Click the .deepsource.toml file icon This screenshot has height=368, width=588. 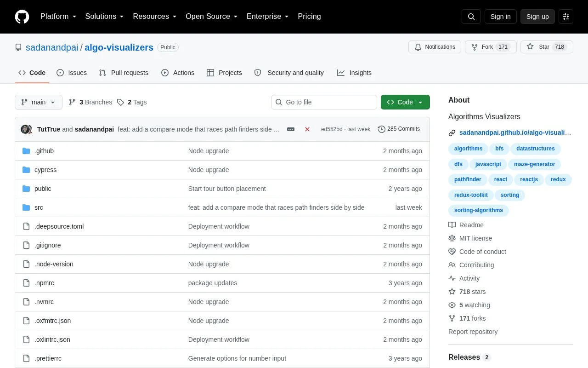tap(26, 226)
